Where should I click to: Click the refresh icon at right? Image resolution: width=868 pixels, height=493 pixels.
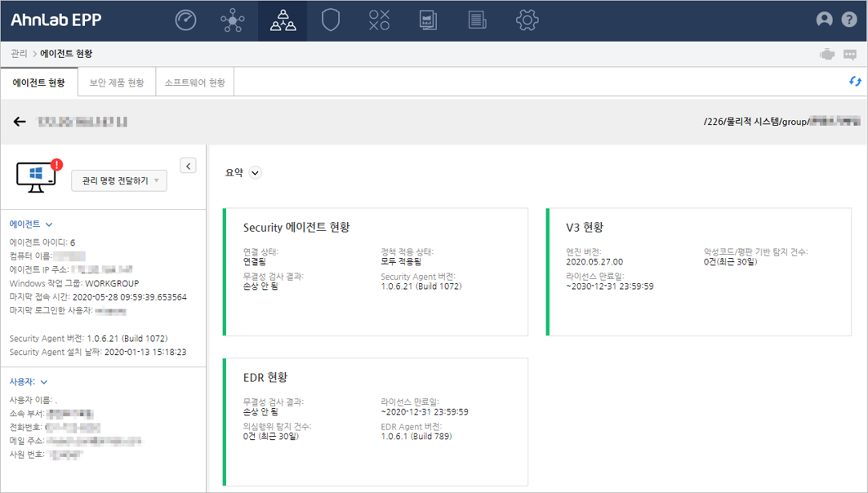(x=855, y=82)
